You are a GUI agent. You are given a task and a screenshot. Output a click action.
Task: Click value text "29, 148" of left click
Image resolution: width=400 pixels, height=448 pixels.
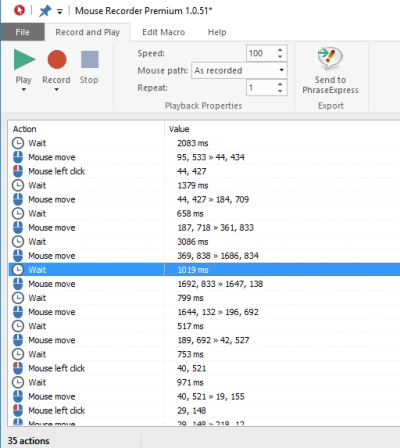[x=192, y=410]
